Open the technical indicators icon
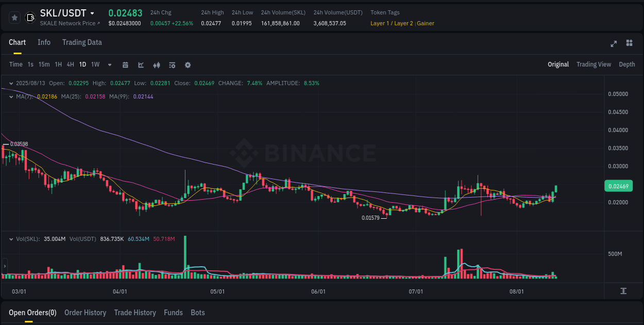Image resolution: width=644 pixels, height=325 pixels. tap(156, 64)
